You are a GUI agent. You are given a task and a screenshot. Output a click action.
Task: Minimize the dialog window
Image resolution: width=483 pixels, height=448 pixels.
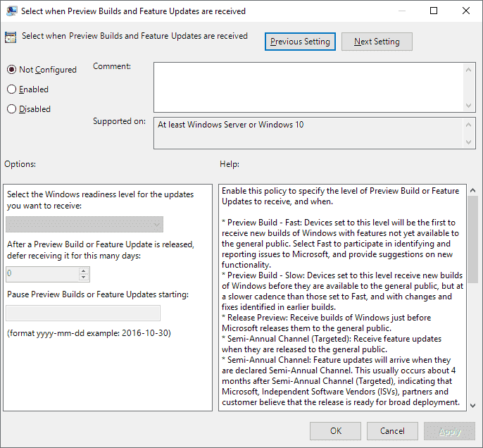401,11
